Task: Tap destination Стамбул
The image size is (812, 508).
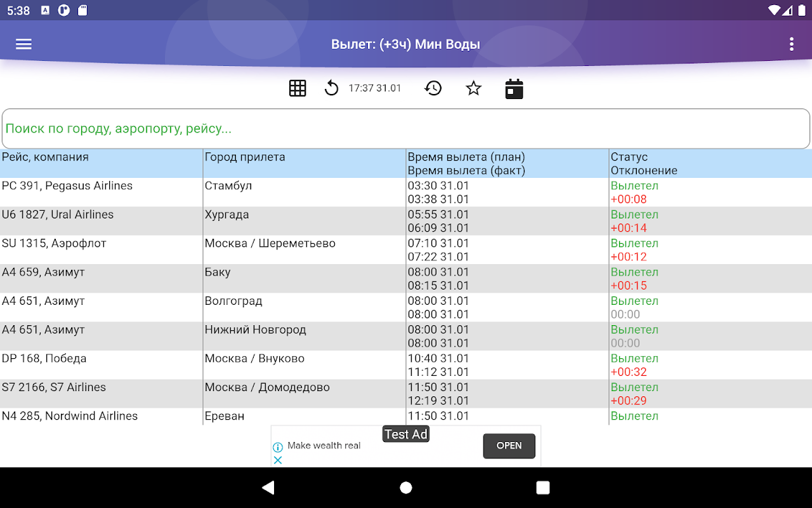Action: pos(228,186)
